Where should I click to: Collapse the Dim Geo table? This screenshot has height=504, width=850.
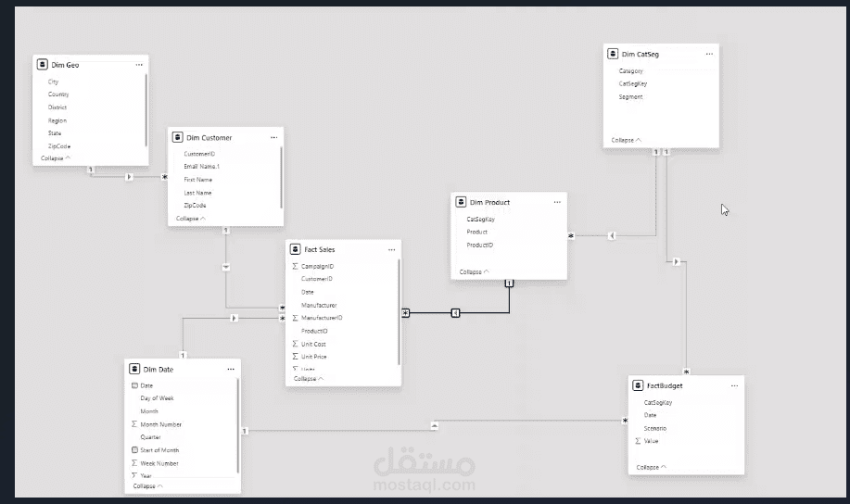coord(56,157)
